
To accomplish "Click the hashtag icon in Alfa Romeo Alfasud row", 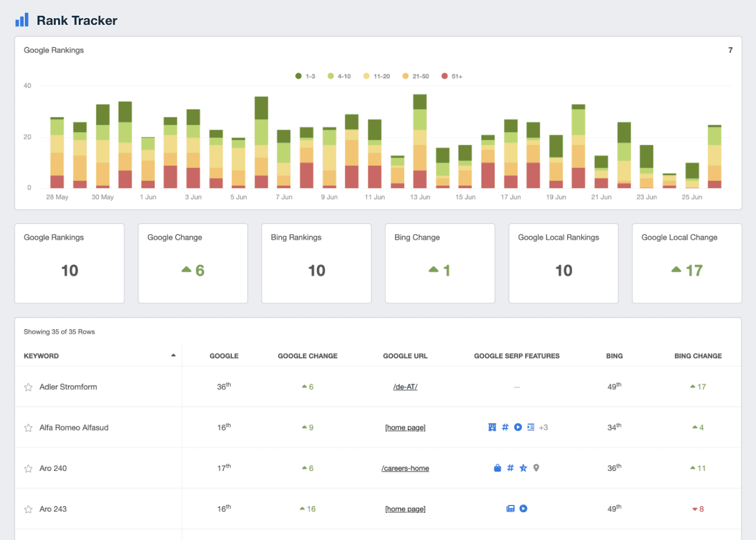I will pos(505,427).
